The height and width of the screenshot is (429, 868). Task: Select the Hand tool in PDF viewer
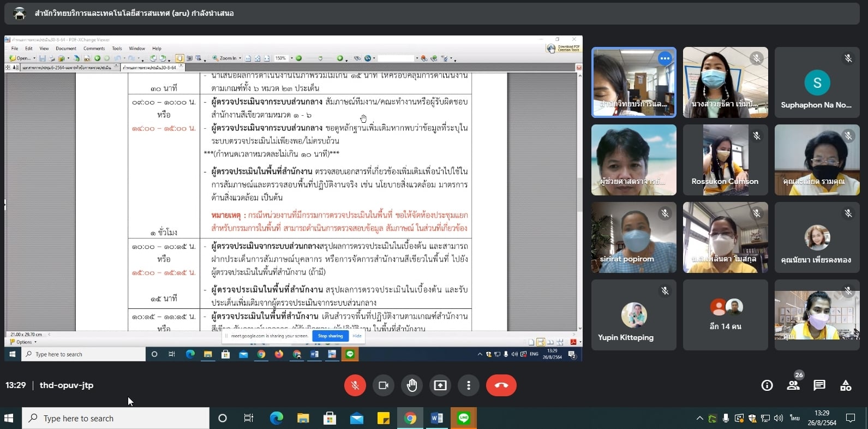179,58
